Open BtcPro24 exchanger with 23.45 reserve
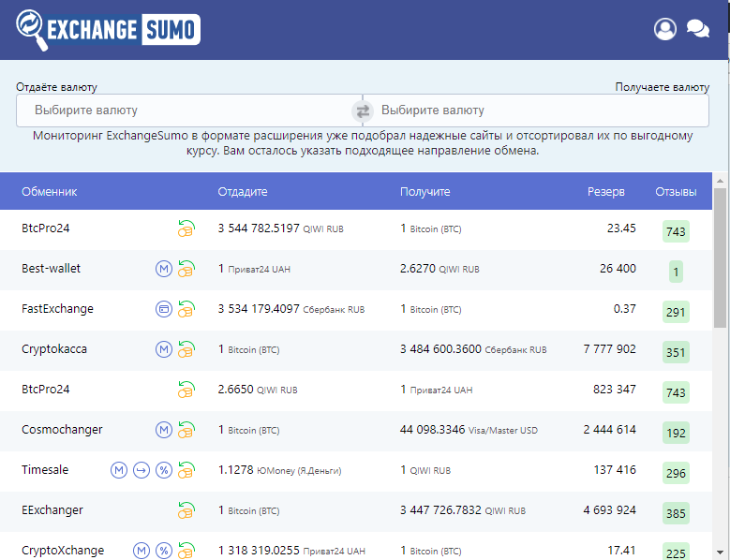 46,228
